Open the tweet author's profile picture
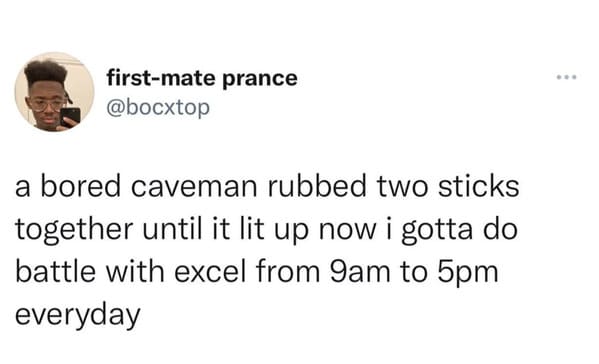599x364 pixels. coord(54,92)
